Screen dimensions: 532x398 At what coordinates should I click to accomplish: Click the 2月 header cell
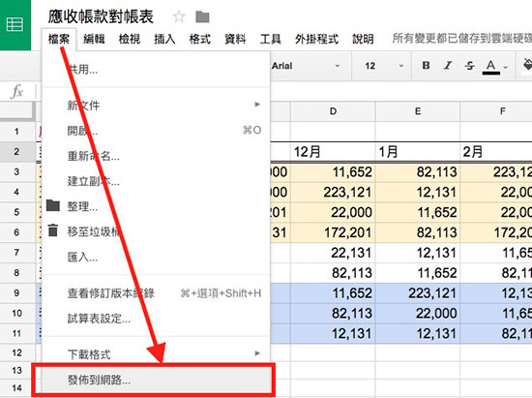[x=496, y=151]
